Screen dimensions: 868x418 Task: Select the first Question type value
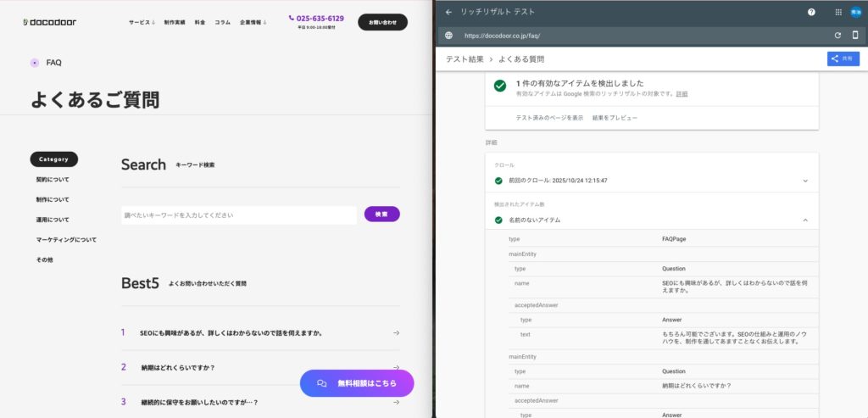(x=674, y=269)
